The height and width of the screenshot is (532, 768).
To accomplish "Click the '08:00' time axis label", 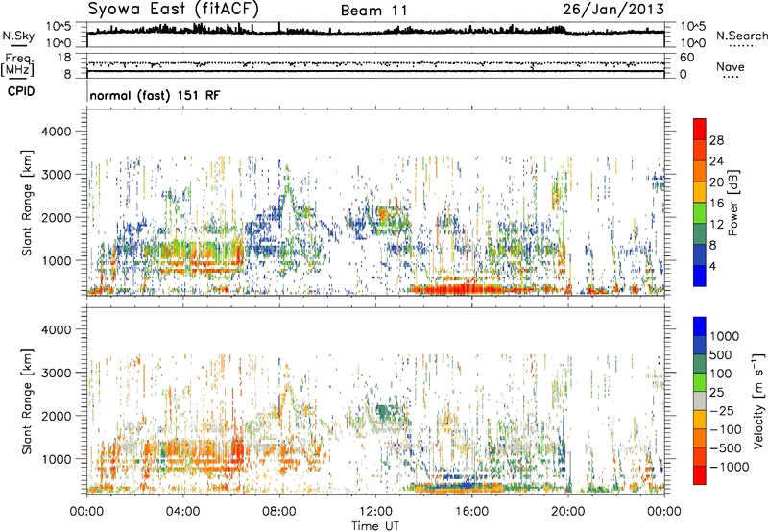I will click(x=278, y=512).
